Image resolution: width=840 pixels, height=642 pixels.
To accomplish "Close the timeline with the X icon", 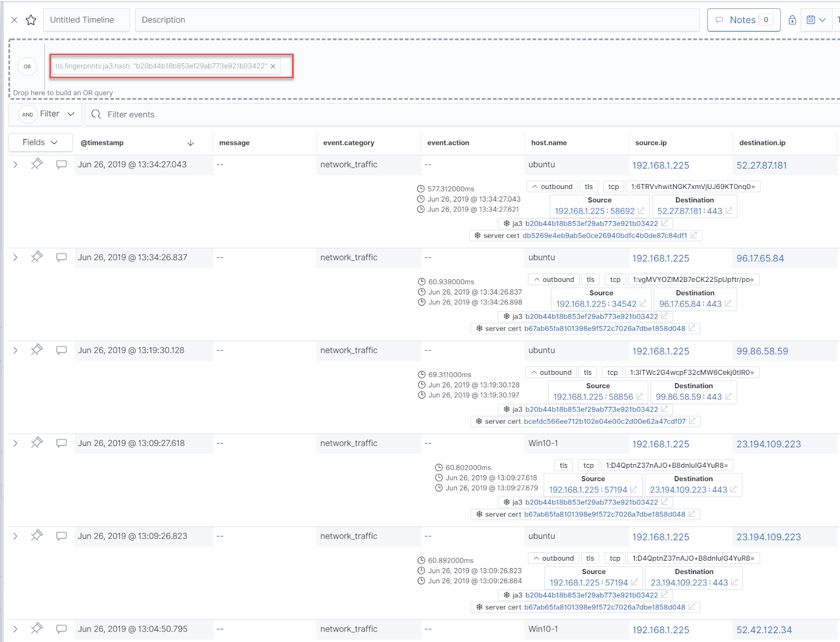I will point(14,20).
